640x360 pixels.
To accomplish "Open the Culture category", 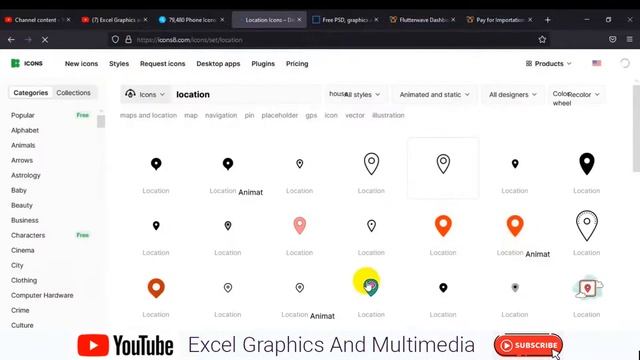I will tap(22, 325).
